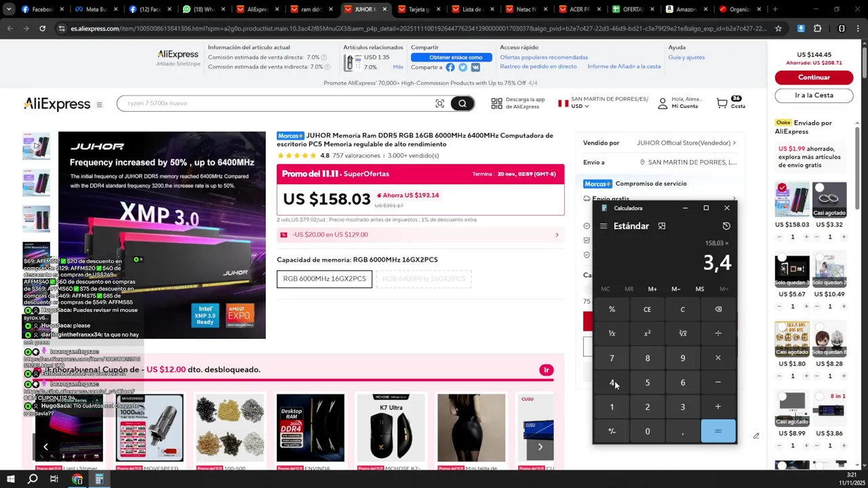The image size is (868, 488).
Task: Increase quantity of the US $158.03 item
Action: [806, 237]
